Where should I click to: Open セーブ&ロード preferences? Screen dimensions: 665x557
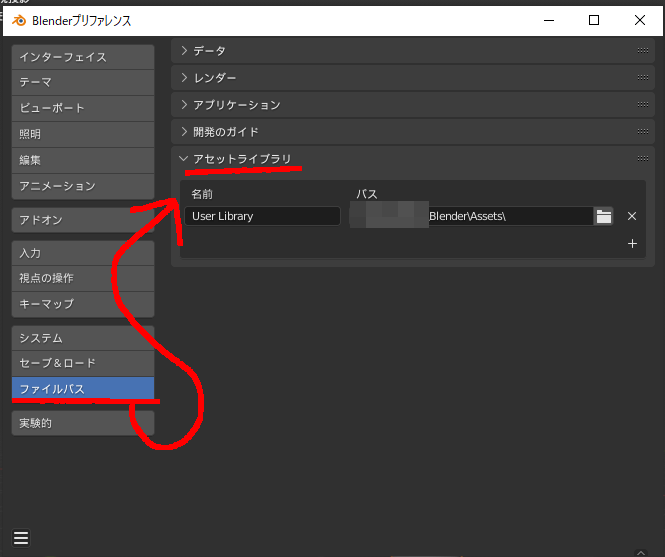83,363
